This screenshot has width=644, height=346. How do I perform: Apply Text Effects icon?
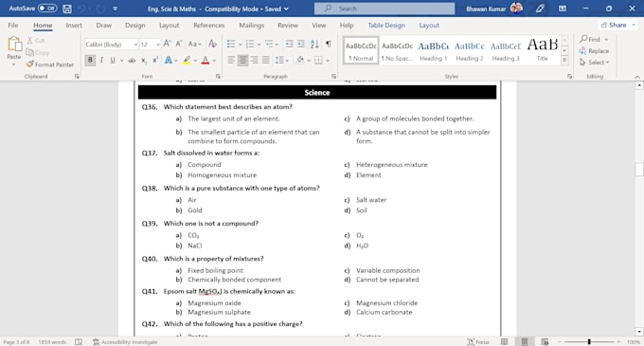pos(168,61)
